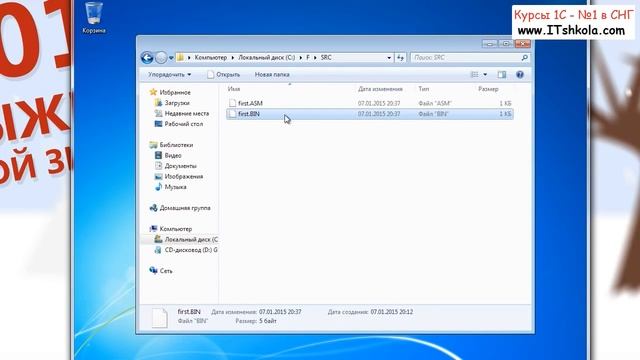Select Локальный диск (C:) in navigation tree

point(191,240)
